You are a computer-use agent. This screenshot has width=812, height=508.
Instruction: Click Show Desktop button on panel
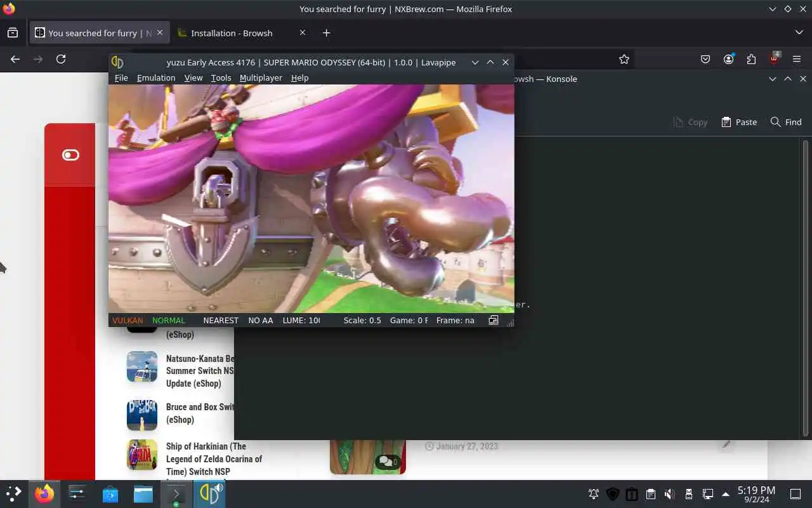coord(796,494)
